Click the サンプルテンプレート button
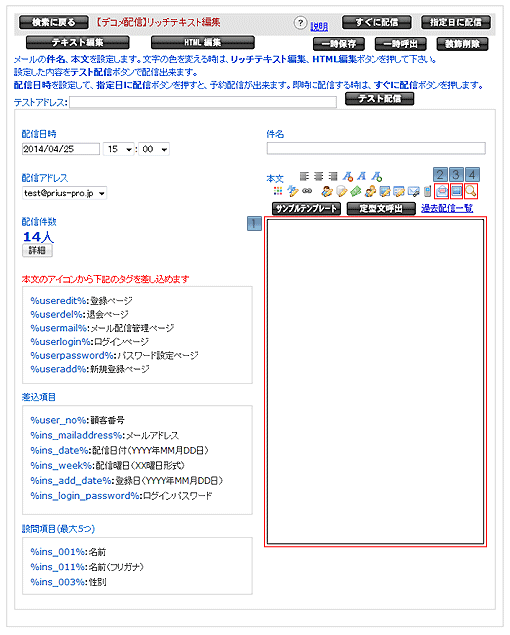This screenshot has height=635, width=510. click(306, 209)
